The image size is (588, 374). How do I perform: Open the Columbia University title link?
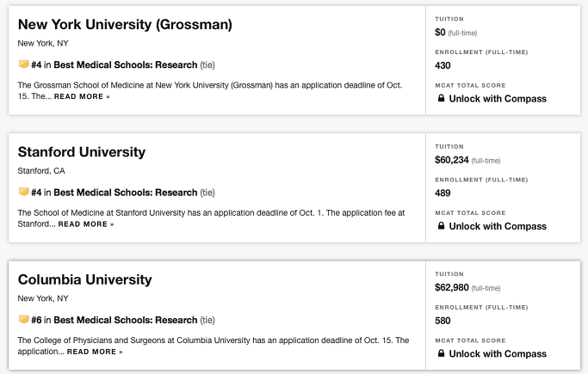tap(84, 279)
